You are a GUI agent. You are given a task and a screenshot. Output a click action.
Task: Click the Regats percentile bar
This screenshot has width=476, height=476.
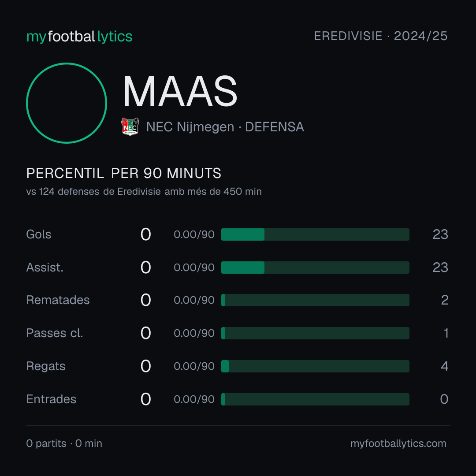315,366
